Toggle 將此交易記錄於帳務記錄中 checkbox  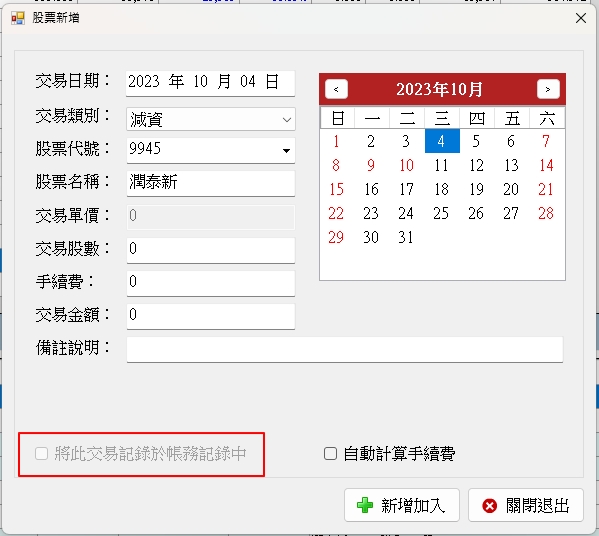41,454
